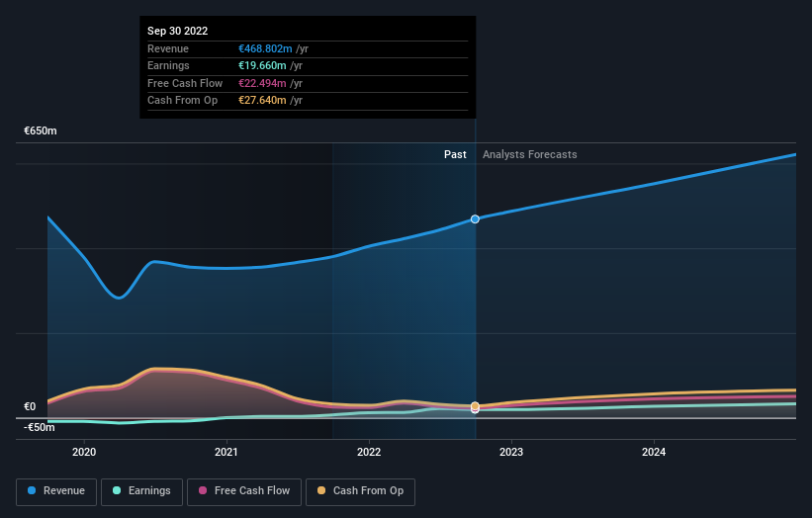
Task: Click the 2024 x-axis label
Action: tap(654, 453)
